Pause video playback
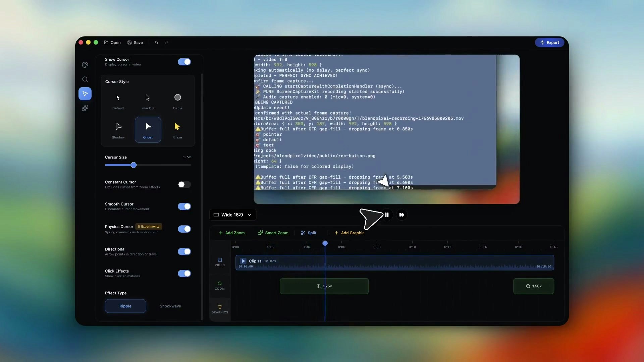644x362 pixels. click(387, 215)
